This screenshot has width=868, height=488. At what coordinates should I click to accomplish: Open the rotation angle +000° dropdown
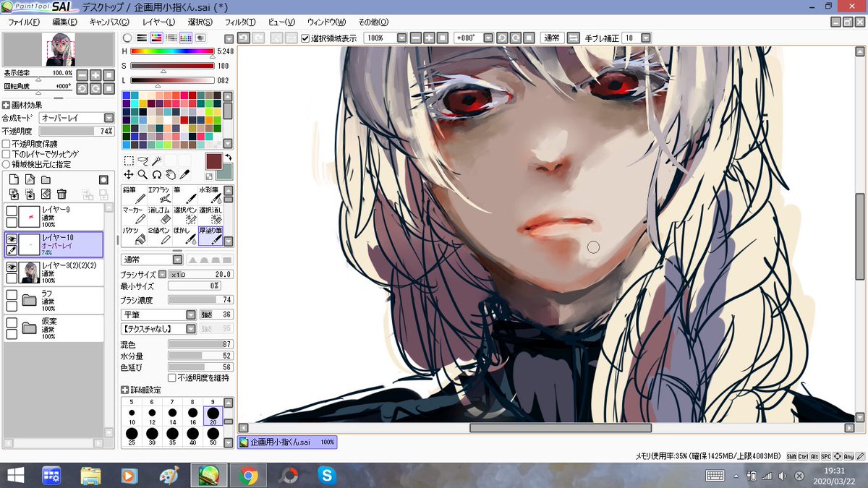point(474,38)
